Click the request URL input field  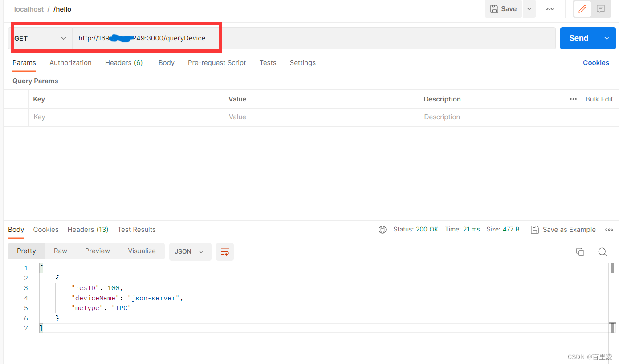tap(314, 38)
